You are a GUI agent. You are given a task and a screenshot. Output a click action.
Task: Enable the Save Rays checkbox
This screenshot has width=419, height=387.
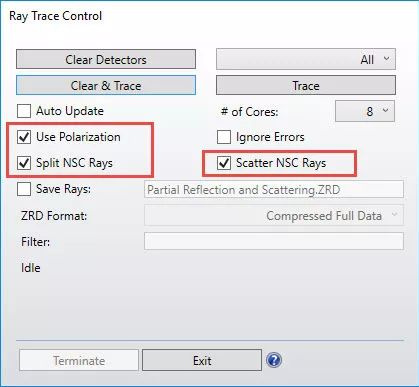click(24, 189)
